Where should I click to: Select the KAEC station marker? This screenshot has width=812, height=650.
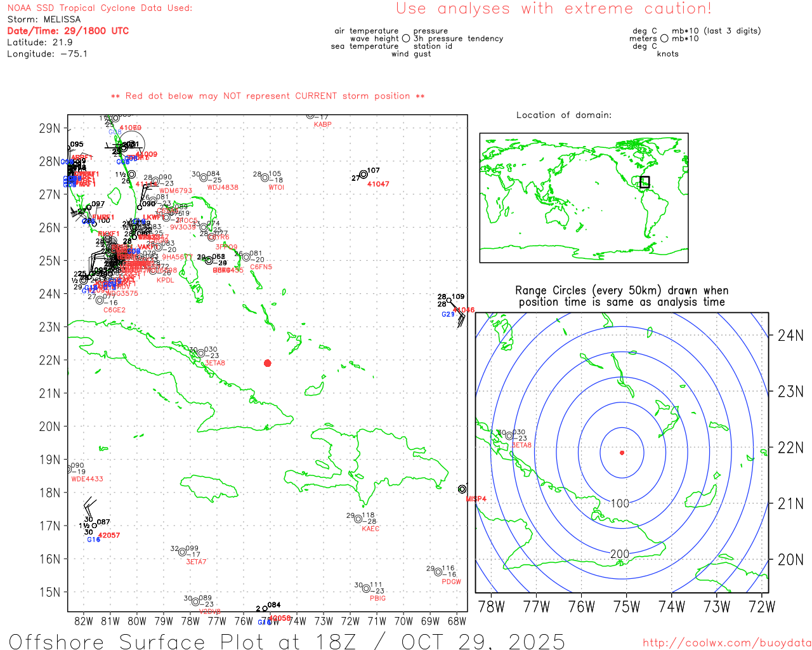pyautogui.click(x=358, y=519)
